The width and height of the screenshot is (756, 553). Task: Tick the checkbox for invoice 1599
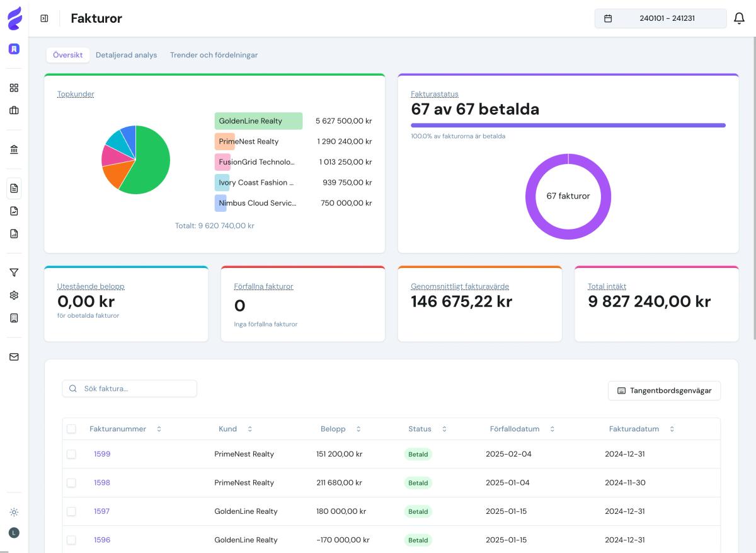71,454
